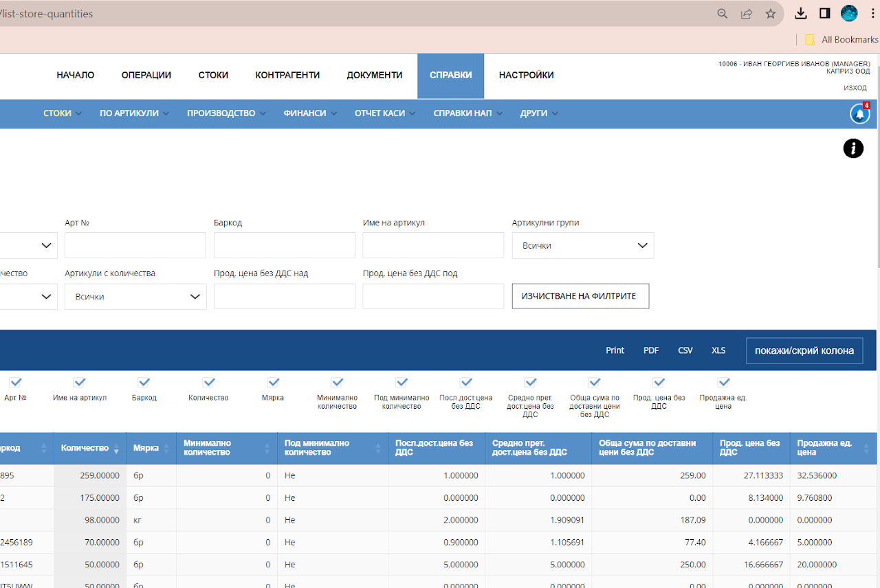This screenshot has width=880, height=588.
Task: Open the Chrome profile avatar
Action: click(x=849, y=14)
